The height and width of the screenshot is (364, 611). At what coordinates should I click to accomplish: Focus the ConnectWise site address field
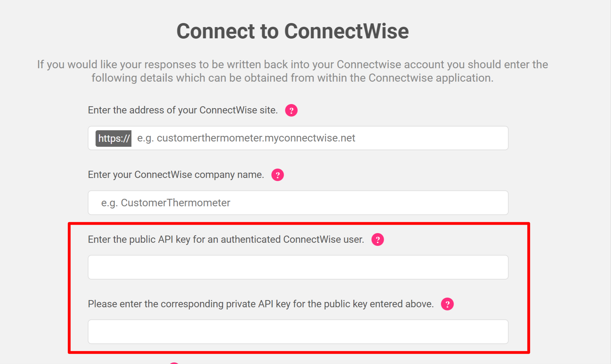point(298,138)
